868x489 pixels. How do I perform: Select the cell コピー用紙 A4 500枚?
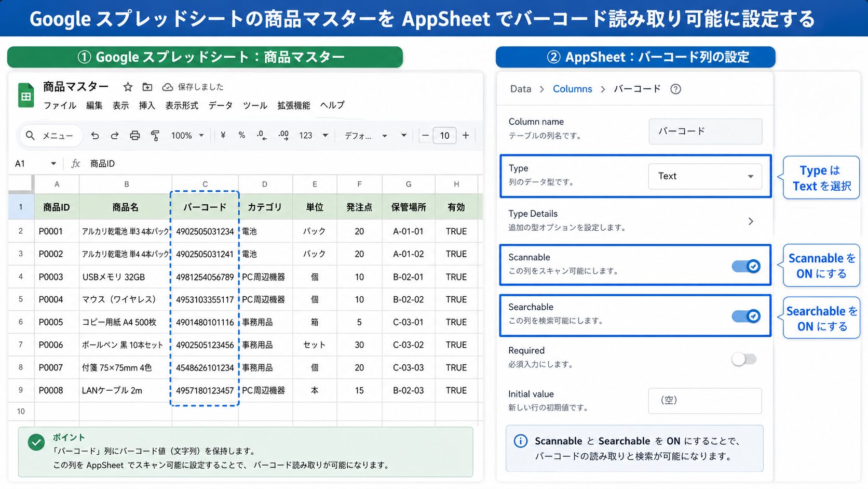tap(126, 322)
